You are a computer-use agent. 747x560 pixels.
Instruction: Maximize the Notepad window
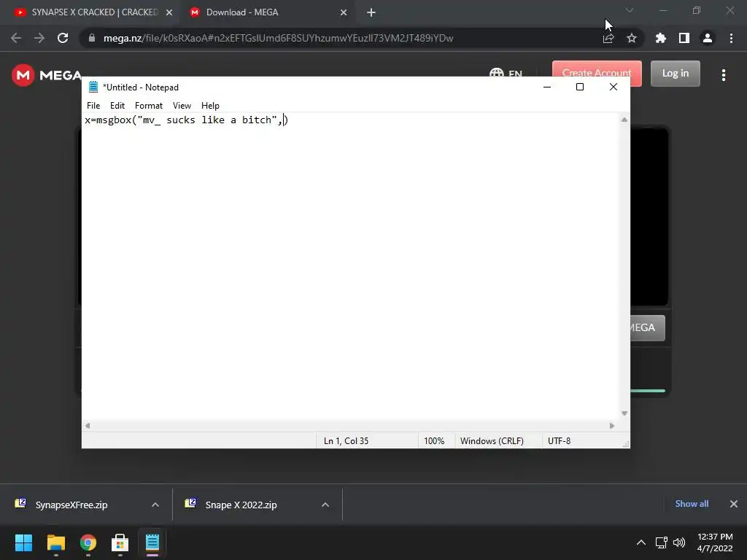[x=580, y=87]
